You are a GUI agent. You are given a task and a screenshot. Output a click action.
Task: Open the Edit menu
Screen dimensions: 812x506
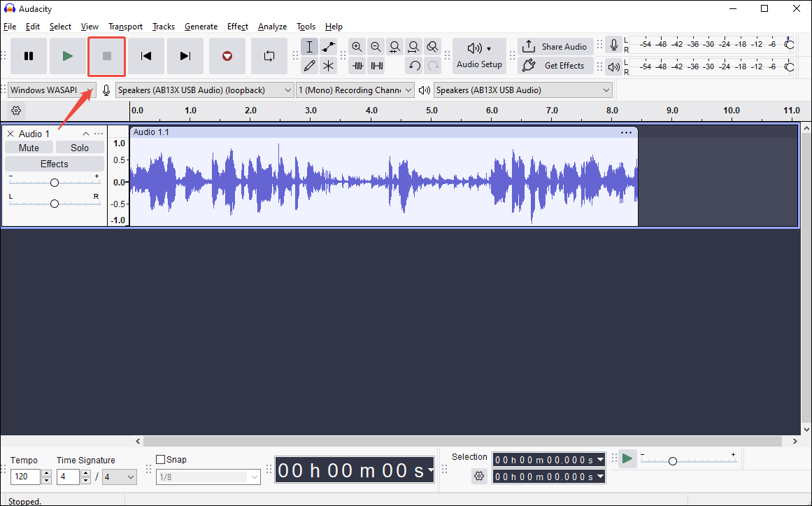[x=33, y=27]
